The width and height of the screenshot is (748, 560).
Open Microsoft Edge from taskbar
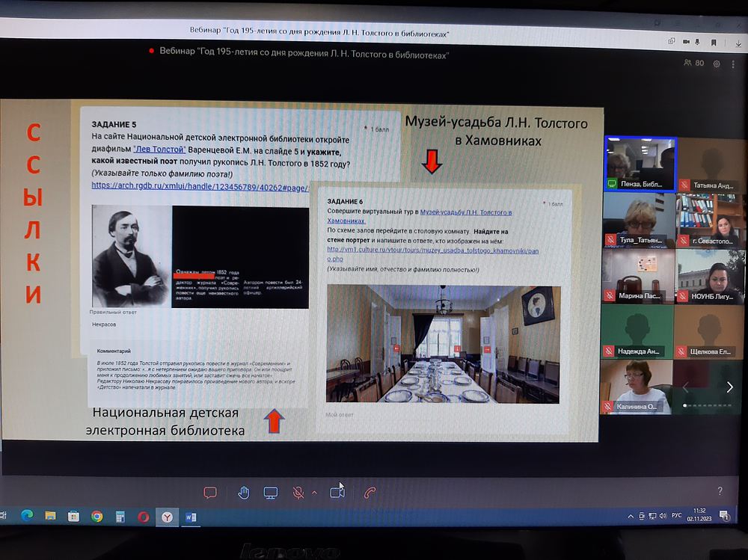[x=27, y=516]
